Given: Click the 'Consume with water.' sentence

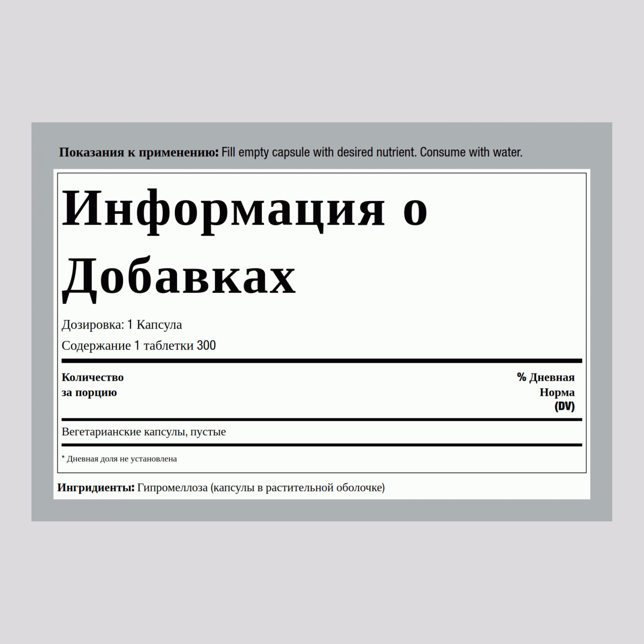Looking at the screenshot, I should pyautogui.click(x=471, y=152).
